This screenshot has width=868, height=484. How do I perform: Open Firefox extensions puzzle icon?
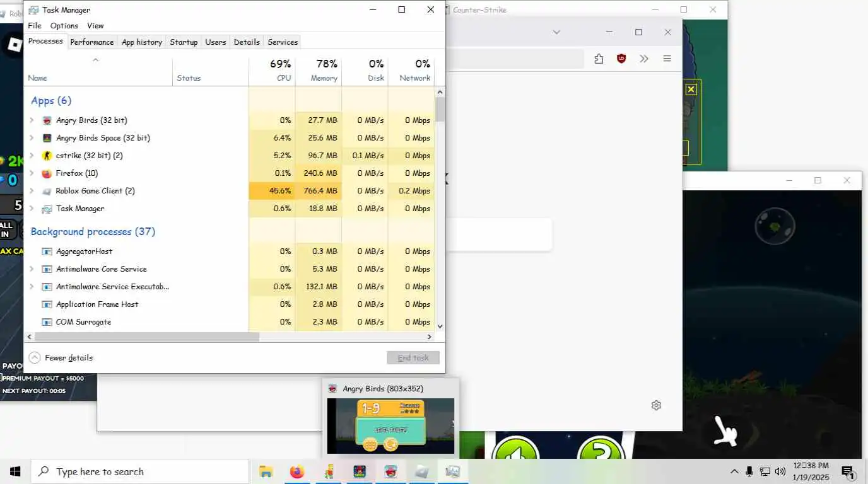coord(599,59)
